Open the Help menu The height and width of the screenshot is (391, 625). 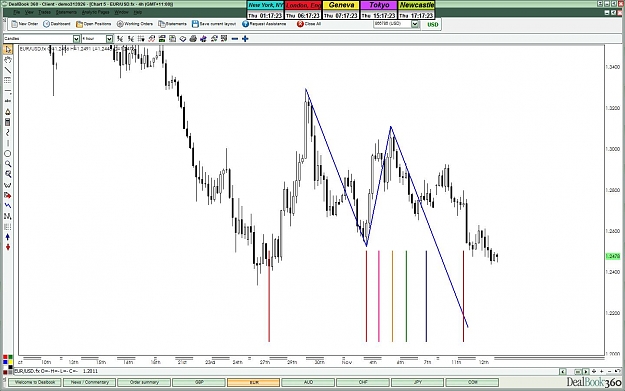[138, 12]
